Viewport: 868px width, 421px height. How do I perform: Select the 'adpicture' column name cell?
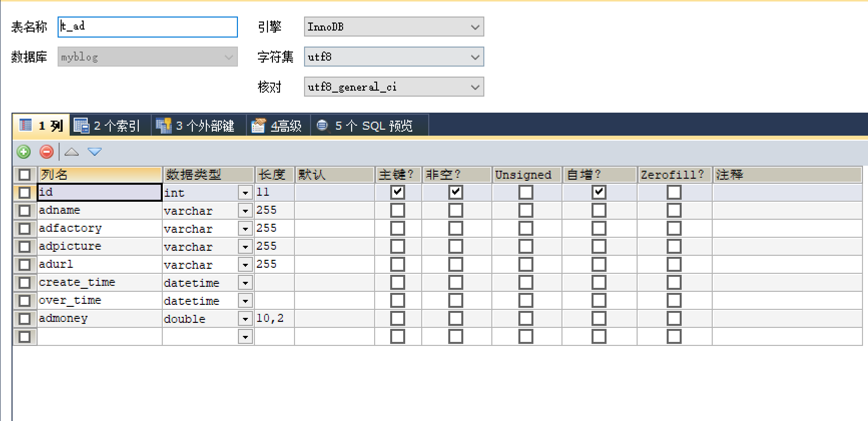click(x=100, y=246)
